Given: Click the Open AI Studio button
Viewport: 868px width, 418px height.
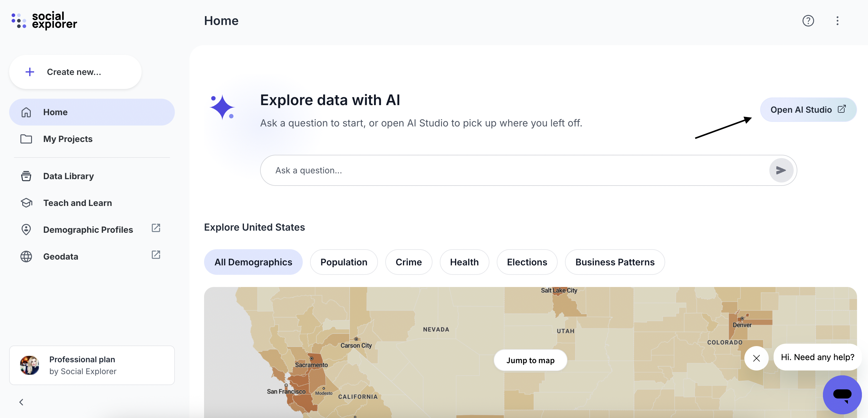Looking at the screenshot, I should (x=808, y=110).
